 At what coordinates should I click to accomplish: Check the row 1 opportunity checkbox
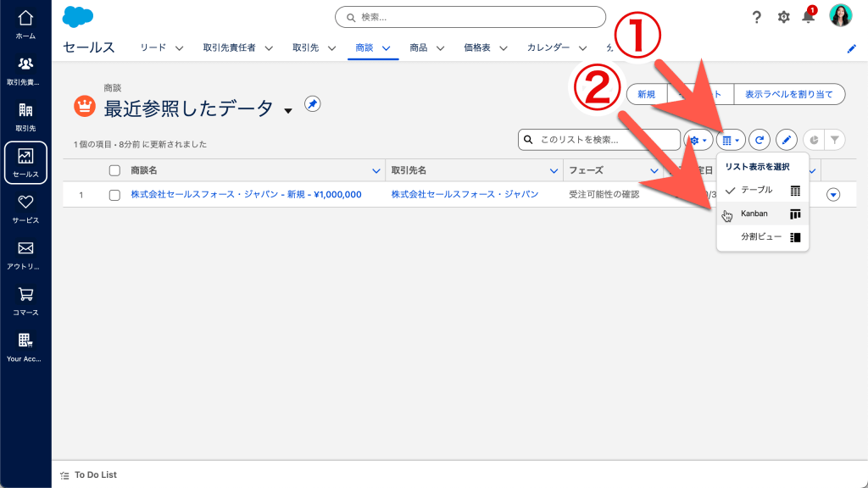114,195
